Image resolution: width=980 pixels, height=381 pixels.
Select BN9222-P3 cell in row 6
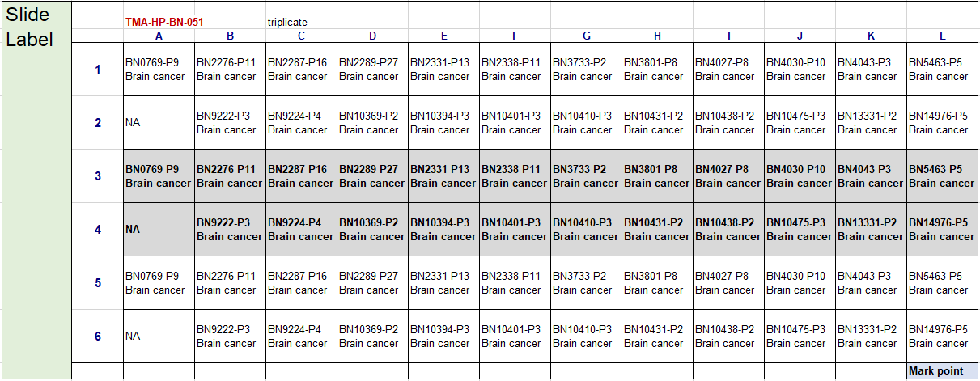[230, 336]
